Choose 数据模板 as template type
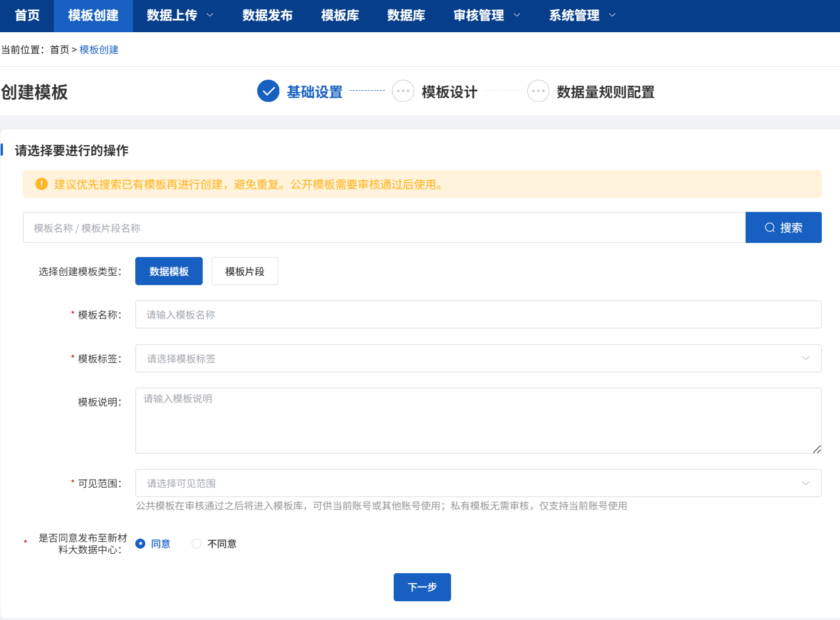Viewport: 840px width, 620px height. tap(169, 271)
